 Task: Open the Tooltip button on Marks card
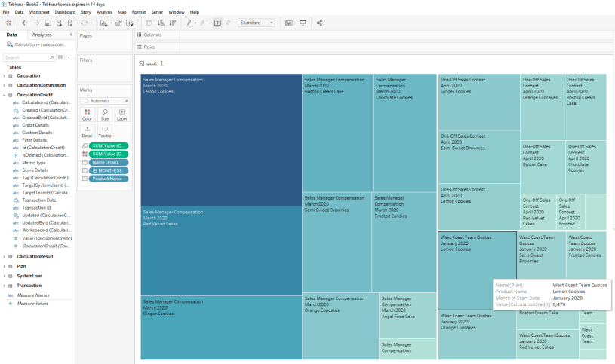[105, 132]
